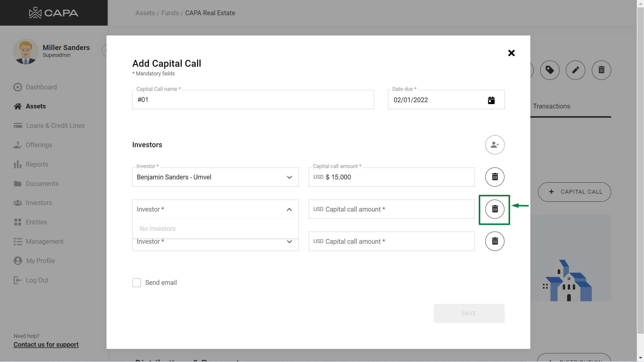Click the Contact us for support link
This screenshot has height=362, width=644.
(x=46, y=345)
